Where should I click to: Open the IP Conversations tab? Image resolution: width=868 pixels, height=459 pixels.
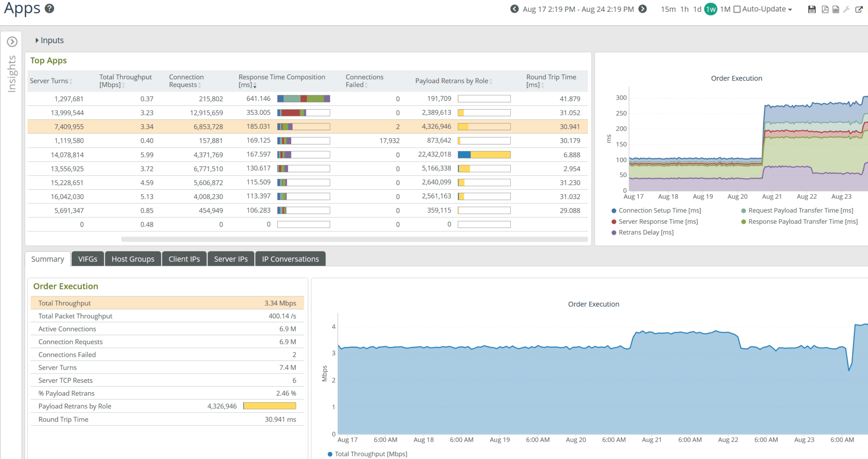(290, 259)
